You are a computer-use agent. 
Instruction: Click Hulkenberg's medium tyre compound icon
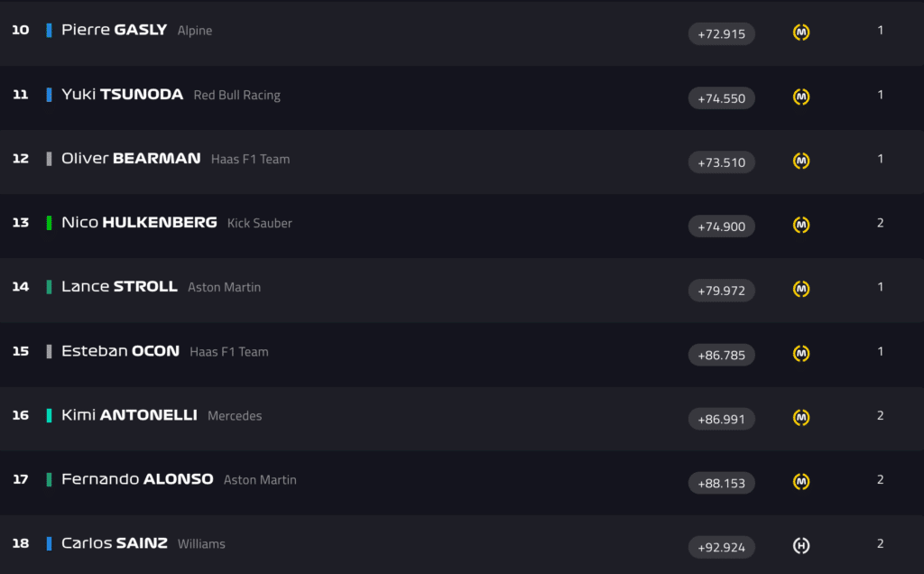point(801,225)
